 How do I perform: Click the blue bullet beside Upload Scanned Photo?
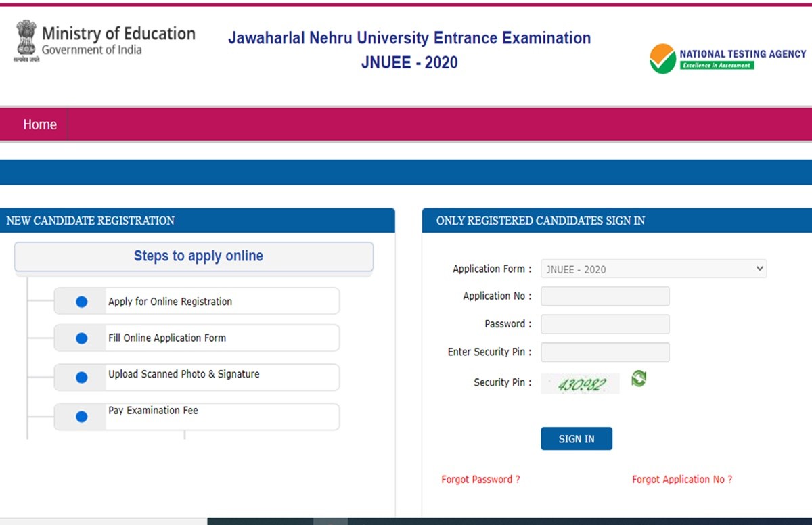(82, 378)
